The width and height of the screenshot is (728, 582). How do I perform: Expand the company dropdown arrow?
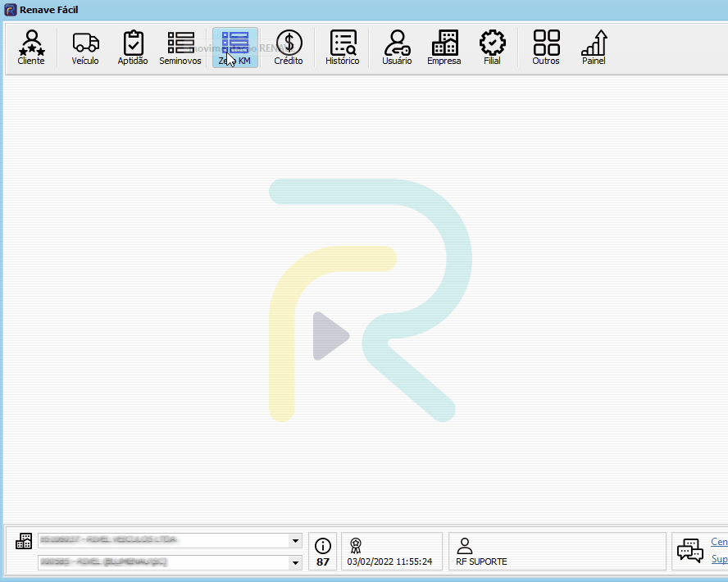point(295,541)
